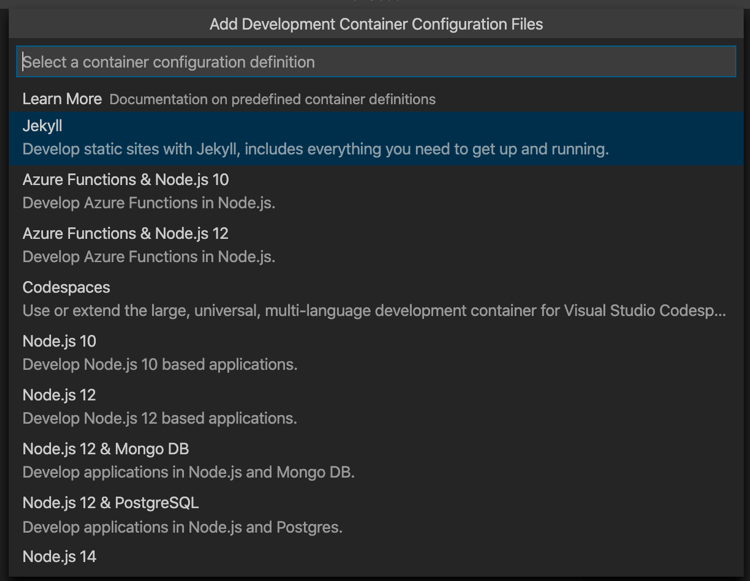Click 'Develop Node.js 10 based applications' description
Image resolution: width=750 pixels, height=581 pixels.
click(x=159, y=364)
